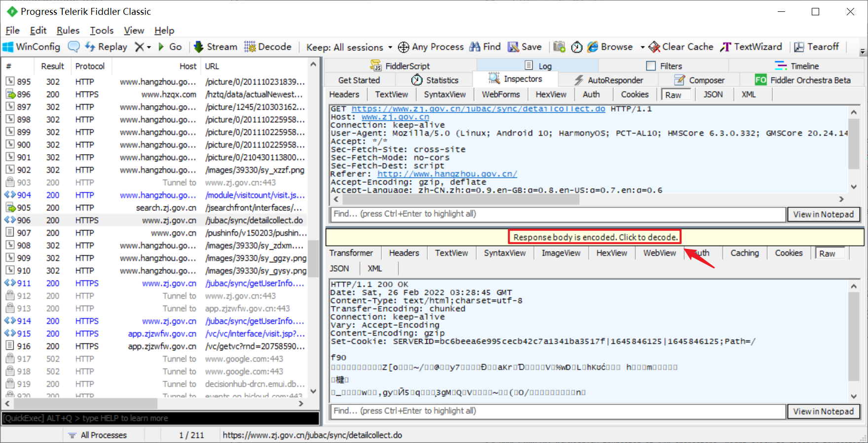Image resolution: width=868 pixels, height=443 pixels.
Task: Click the response View in Notepad button
Action: [823, 411]
